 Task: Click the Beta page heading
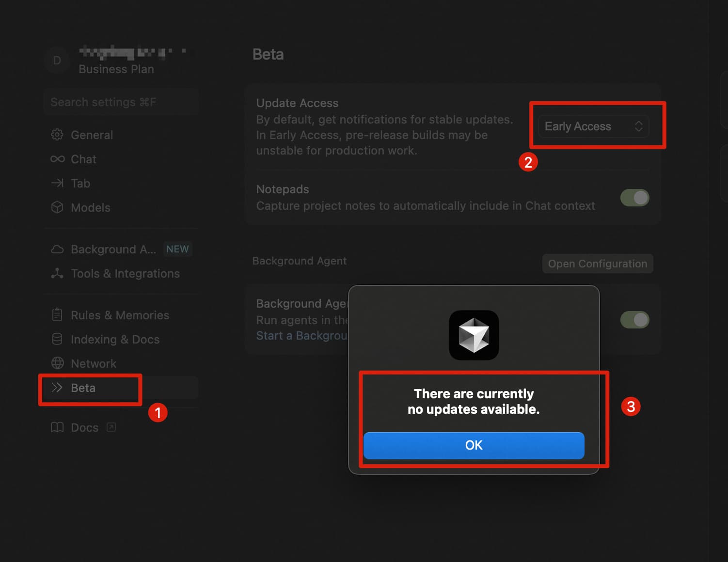(268, 54)
